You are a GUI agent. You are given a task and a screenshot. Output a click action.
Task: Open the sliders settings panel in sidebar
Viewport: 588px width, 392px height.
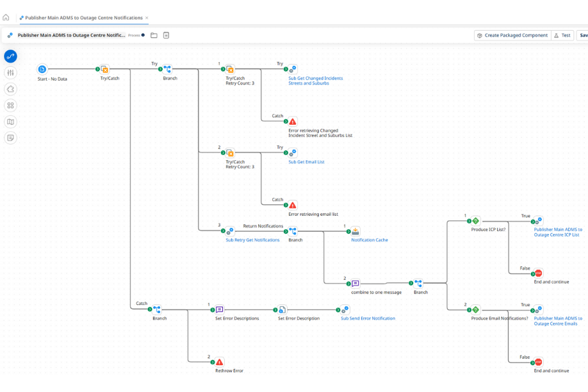pos(10,73)
